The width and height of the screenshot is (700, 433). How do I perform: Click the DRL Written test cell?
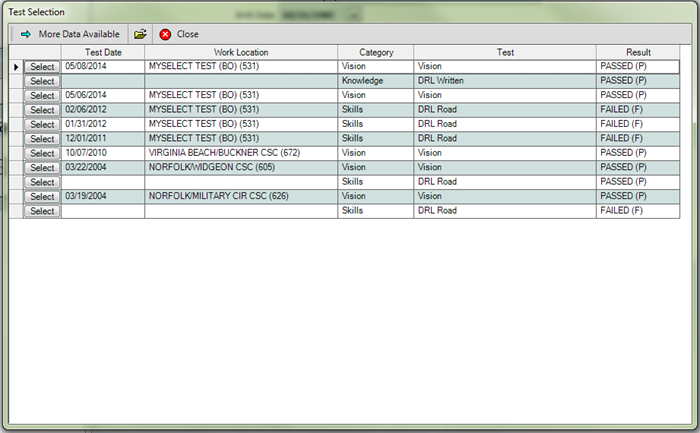coord(504,81)
